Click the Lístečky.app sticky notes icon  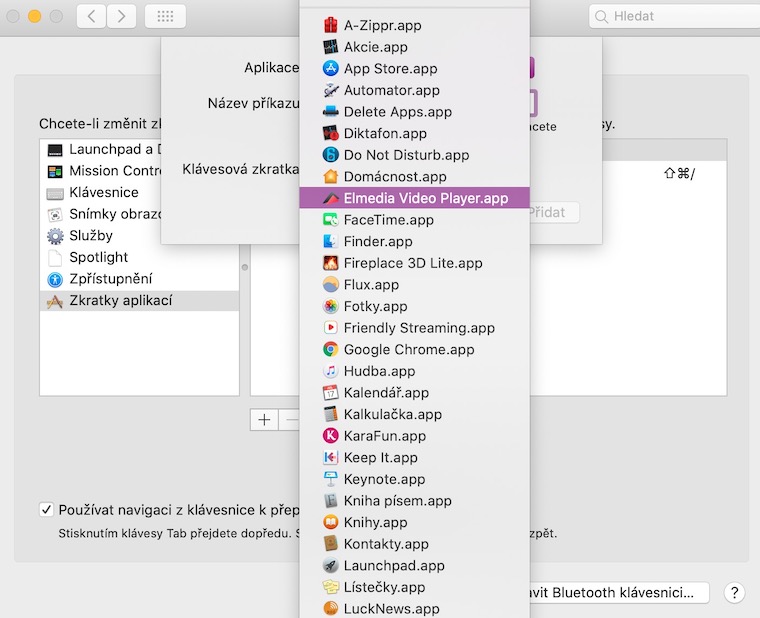click(x=331, y=587)
